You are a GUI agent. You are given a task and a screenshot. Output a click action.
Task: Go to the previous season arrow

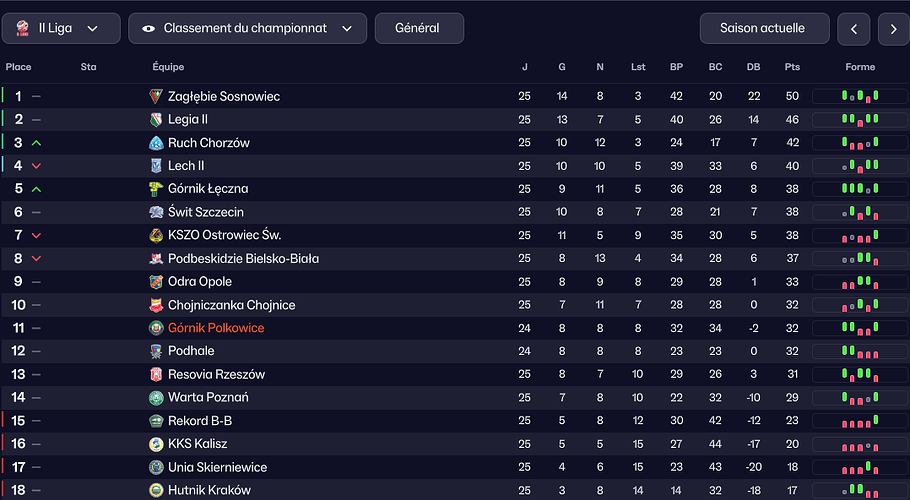point(853,30)
